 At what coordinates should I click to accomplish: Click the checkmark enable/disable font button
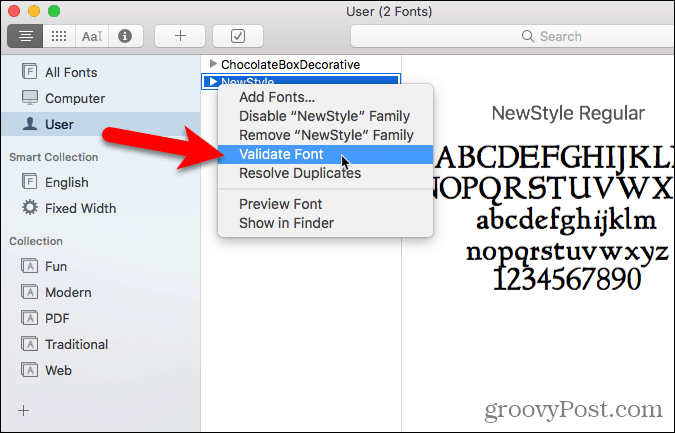point(238,36)
